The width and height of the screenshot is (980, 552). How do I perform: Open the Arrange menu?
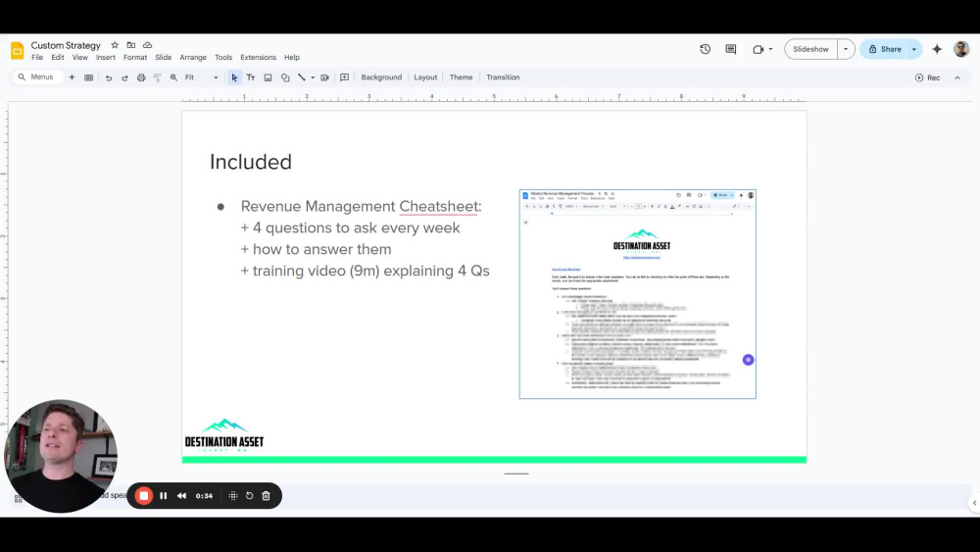pos(193,58)
